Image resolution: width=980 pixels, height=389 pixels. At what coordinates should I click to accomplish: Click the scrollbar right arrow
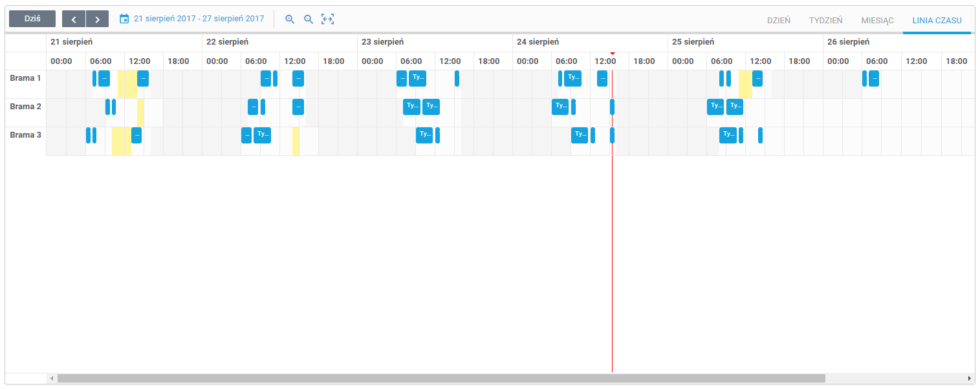(970, 378)
